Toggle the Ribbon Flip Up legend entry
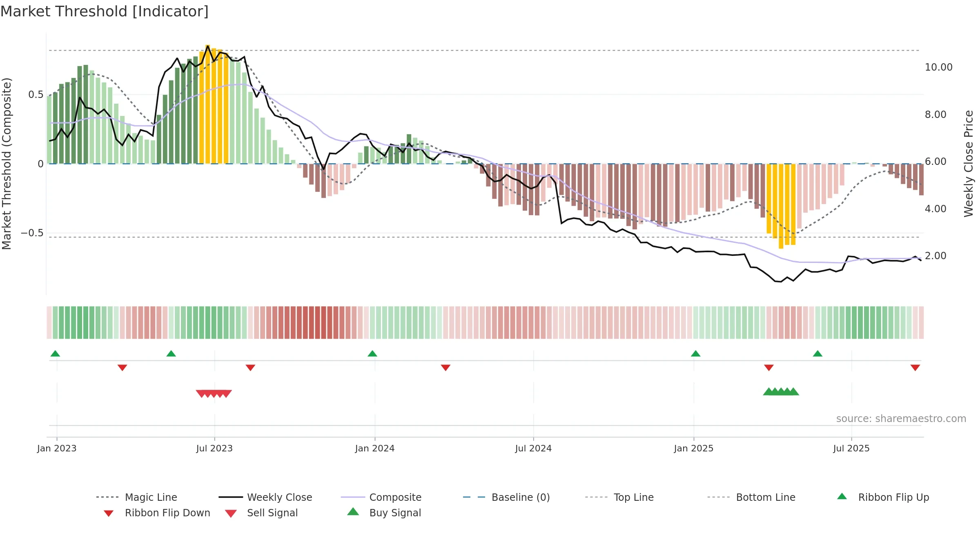 [x=883, y=497]
